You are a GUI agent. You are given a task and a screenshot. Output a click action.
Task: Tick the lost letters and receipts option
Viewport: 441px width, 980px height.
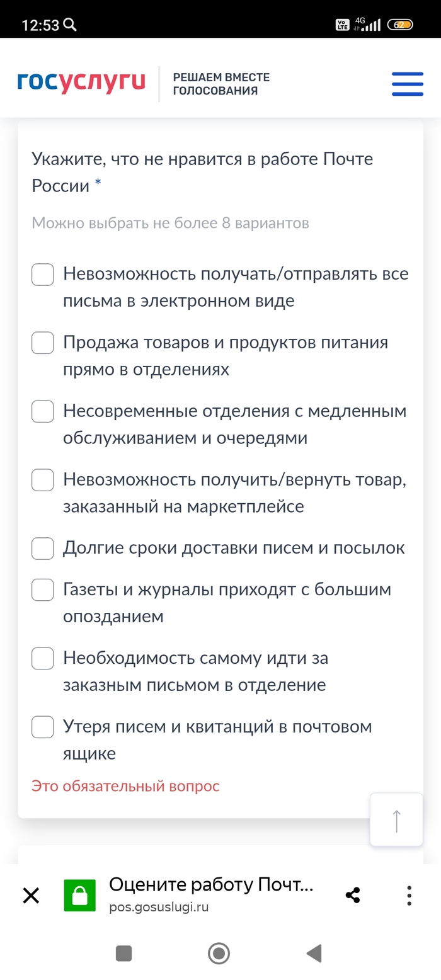coord(43,727)
